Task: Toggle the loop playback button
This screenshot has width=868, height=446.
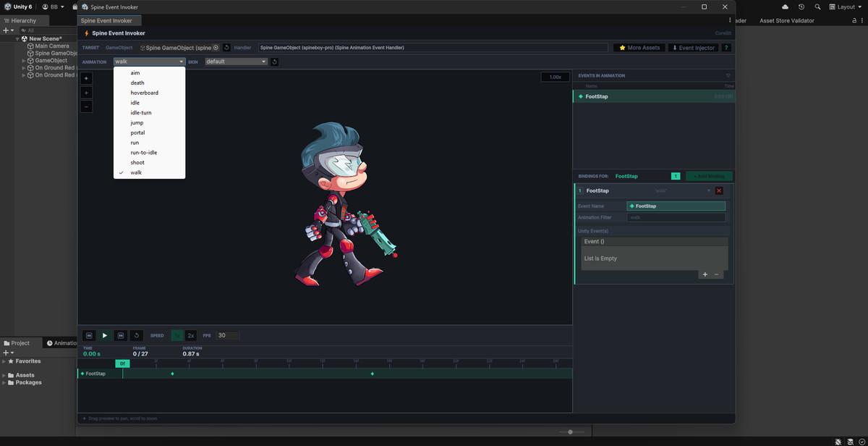Action: click(x=136, y=335)
